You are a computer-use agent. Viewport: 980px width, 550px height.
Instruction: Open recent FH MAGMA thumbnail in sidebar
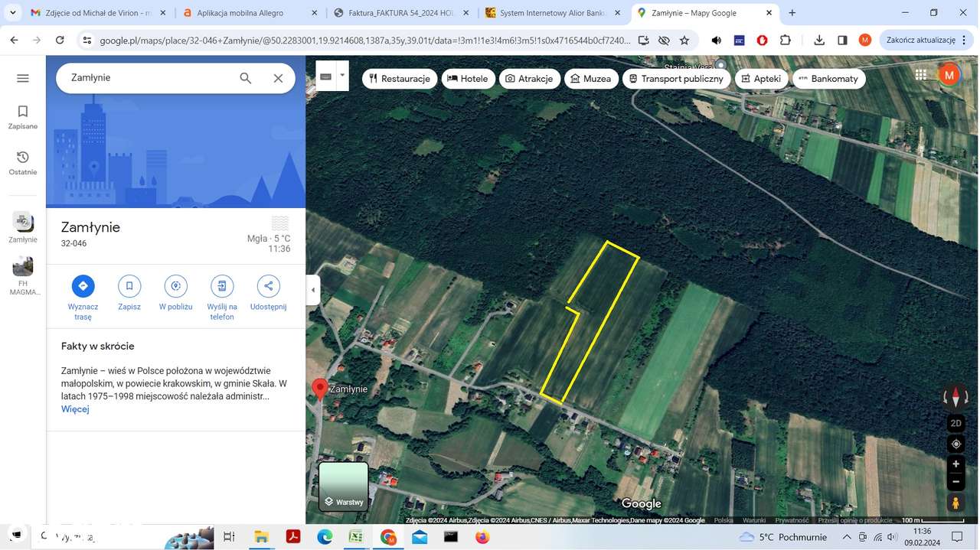pyautogui.click(x=23, y=275)
